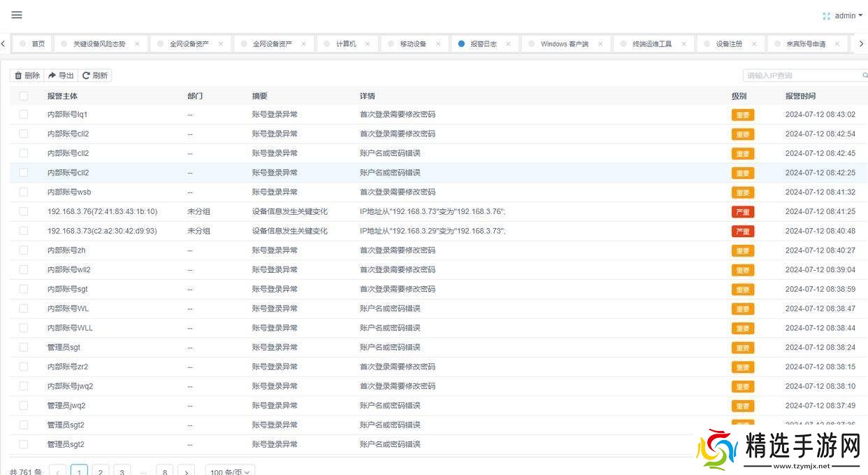Screen dimensions: 868x475
Task: Click the search magnifier icon in IP field
Action: coord(865,76)
